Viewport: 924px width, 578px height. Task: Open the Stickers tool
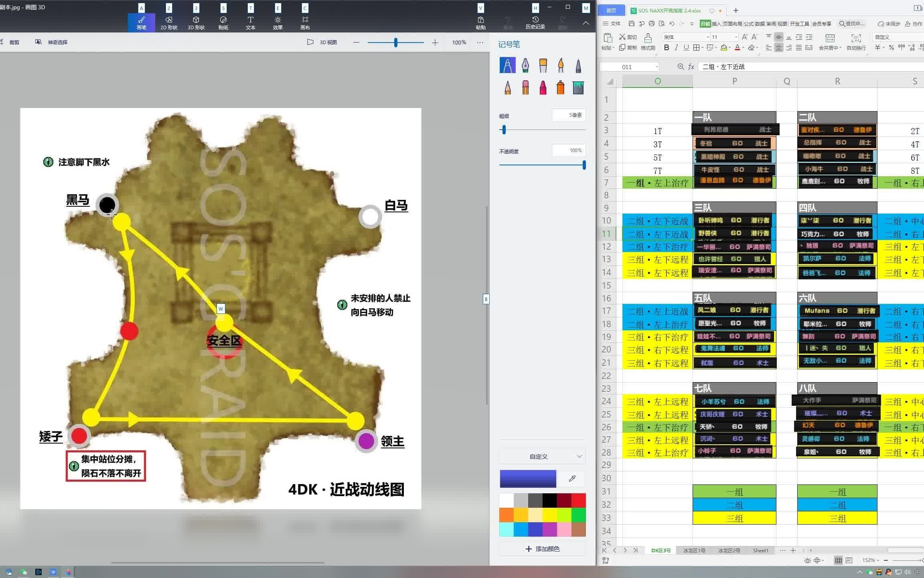pyautogui.click(x=223, y=23)
